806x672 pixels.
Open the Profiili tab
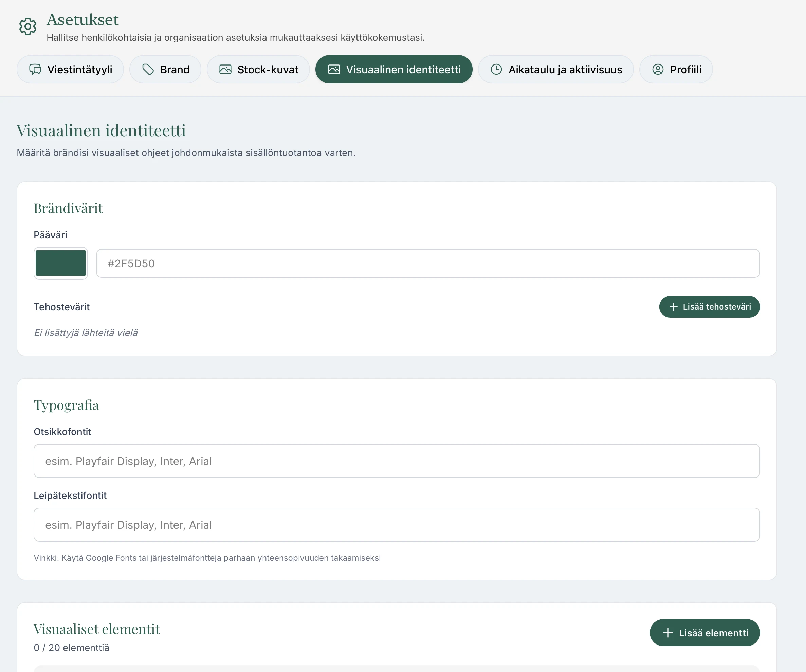676,70
